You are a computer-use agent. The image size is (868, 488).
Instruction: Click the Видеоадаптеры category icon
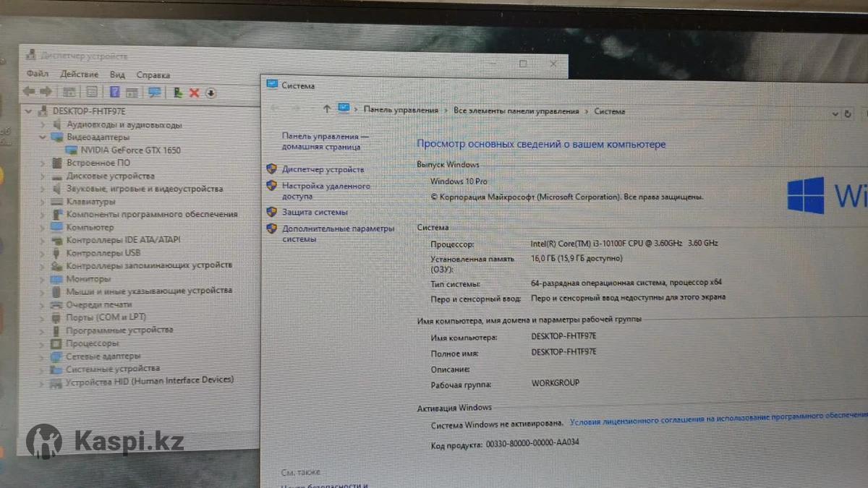click(57, 137)
